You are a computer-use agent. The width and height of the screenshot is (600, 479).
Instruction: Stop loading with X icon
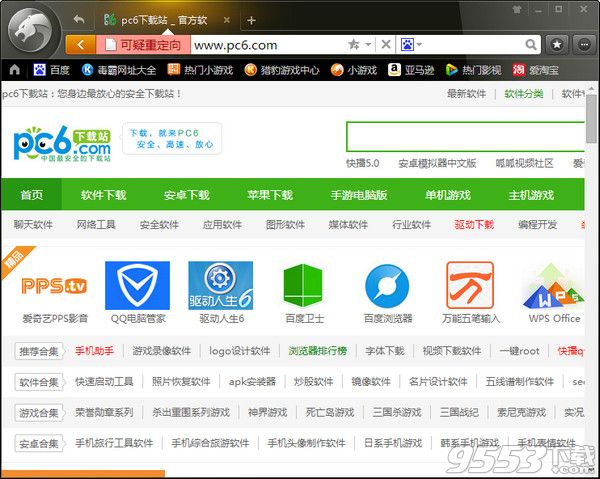tap(386, 45)
